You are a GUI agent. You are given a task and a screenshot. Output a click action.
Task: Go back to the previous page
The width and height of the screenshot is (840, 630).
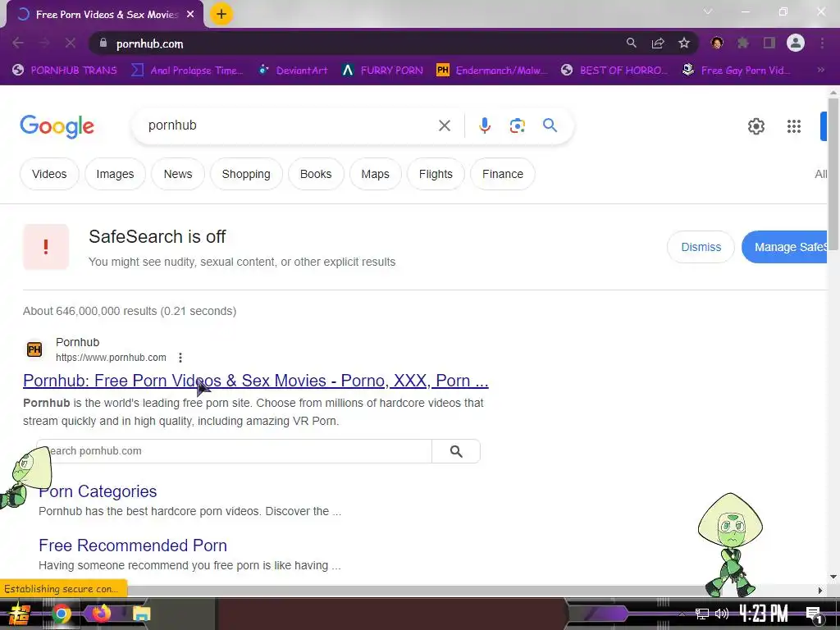click(x=18, y=43)
